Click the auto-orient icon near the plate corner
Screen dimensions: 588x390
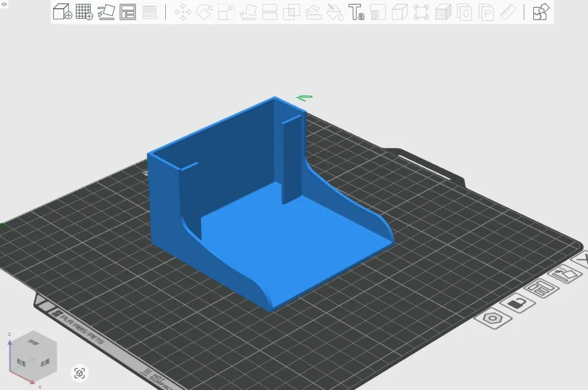point(566,274)
